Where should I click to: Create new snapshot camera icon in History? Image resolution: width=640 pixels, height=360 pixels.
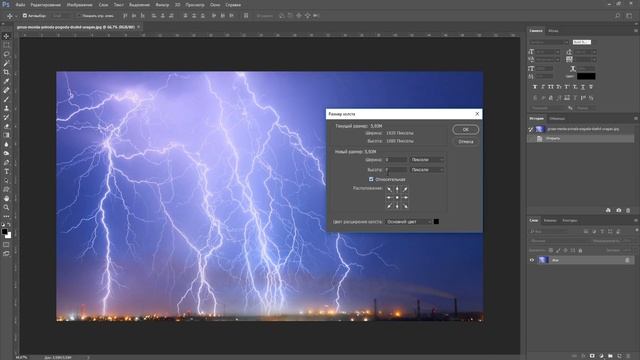618,210
